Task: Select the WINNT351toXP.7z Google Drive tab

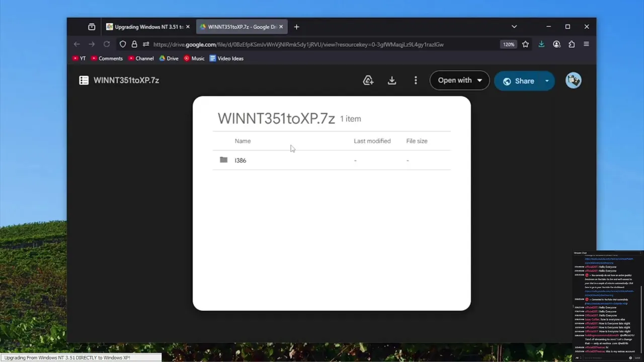Action: (242, 27)
